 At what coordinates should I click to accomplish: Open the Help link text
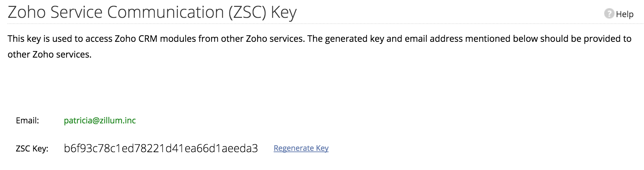pos(624,14)
